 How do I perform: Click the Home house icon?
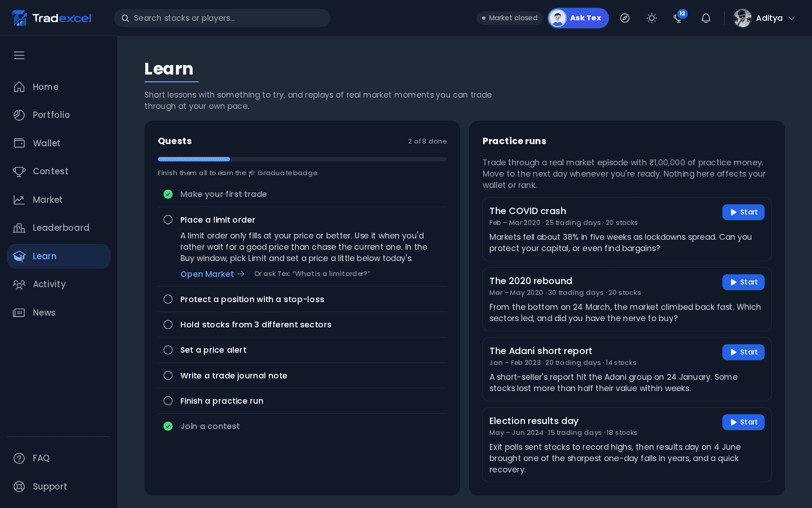coord(19,87)
